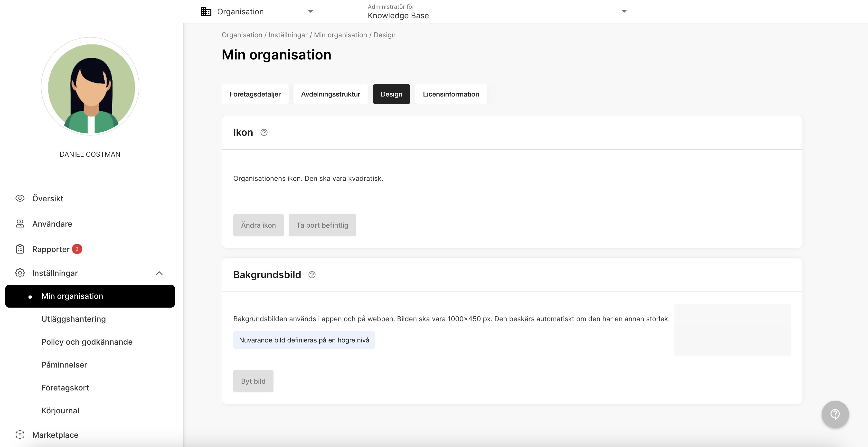Click the Byt bild button

pos(253,381)
